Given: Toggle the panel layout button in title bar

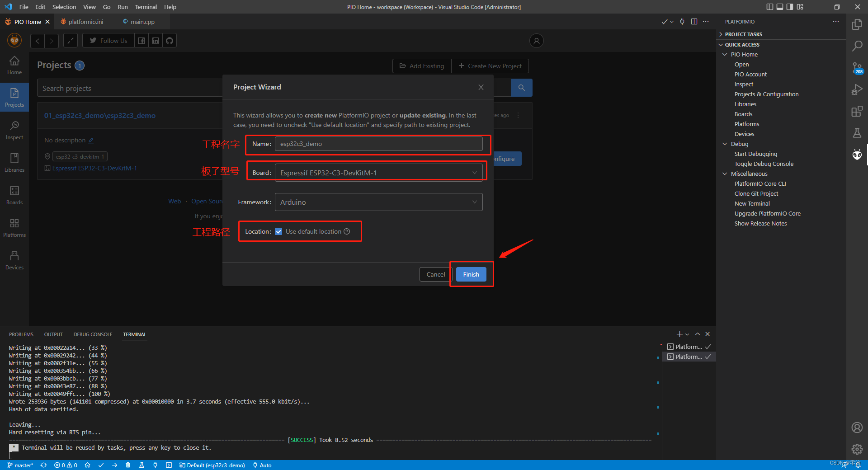Looking at the screenshot, I should (780, 7).
